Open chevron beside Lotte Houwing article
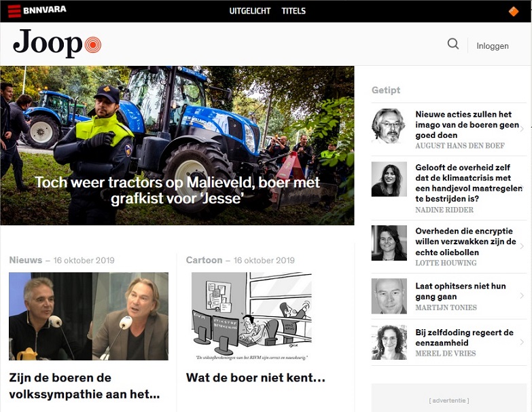The height and width of the screenshot is (412, 532). (x=522, y=246)
